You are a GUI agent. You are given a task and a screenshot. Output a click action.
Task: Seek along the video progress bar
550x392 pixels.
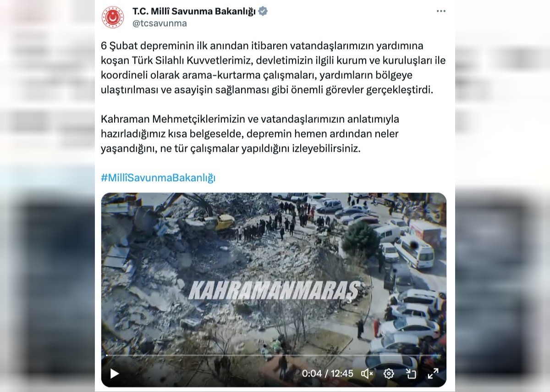point(274,355)
